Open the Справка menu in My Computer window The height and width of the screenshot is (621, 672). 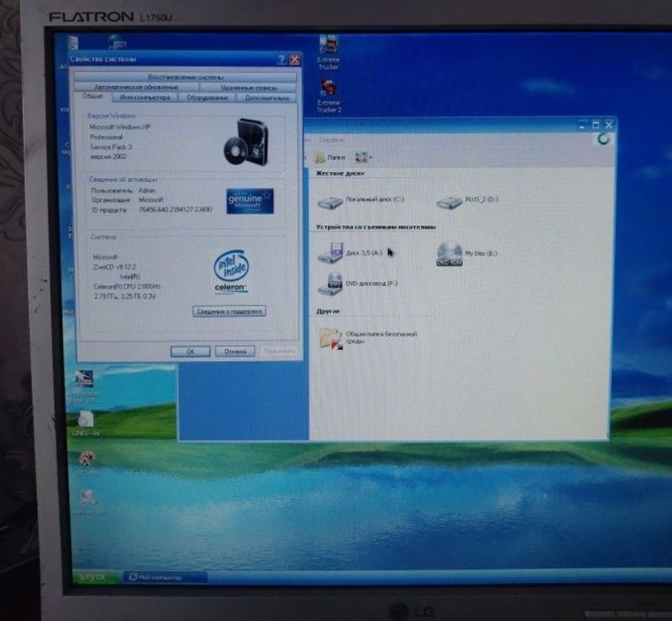331,140
